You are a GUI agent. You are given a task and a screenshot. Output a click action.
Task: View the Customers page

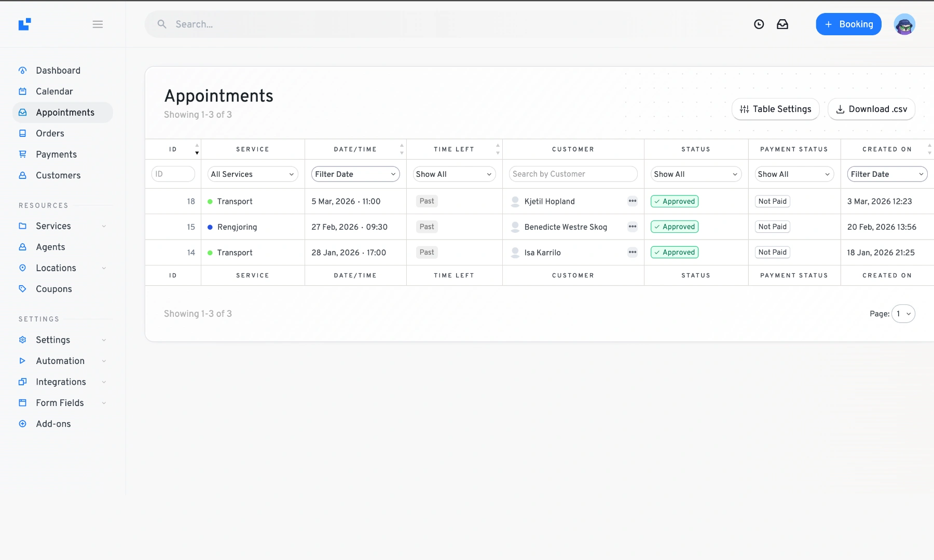click(58, 175)
